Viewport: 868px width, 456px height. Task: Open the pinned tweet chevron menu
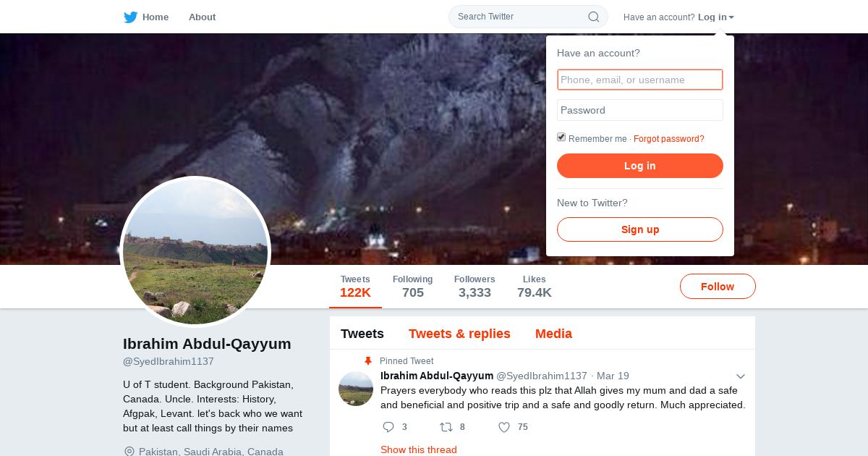pyautogui.click(x=741, y=376)
